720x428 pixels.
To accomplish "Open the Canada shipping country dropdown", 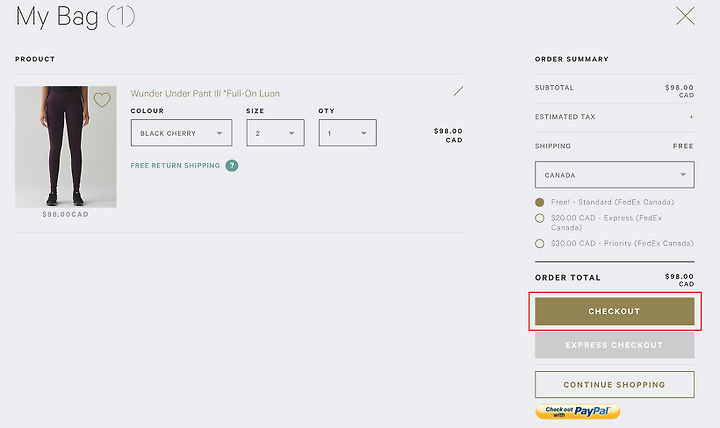I will pyautogui.click(x=614, y=175).
